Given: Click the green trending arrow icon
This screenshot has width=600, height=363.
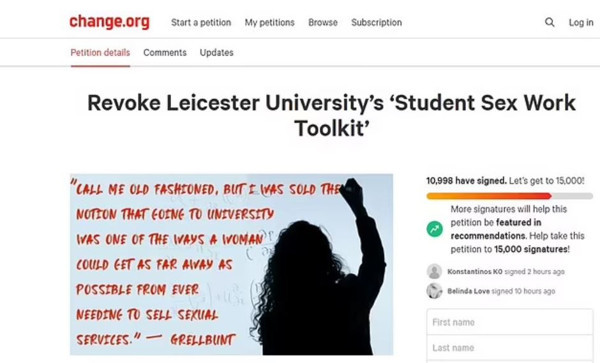Looking at the screenshot, I should coord(435,229).
